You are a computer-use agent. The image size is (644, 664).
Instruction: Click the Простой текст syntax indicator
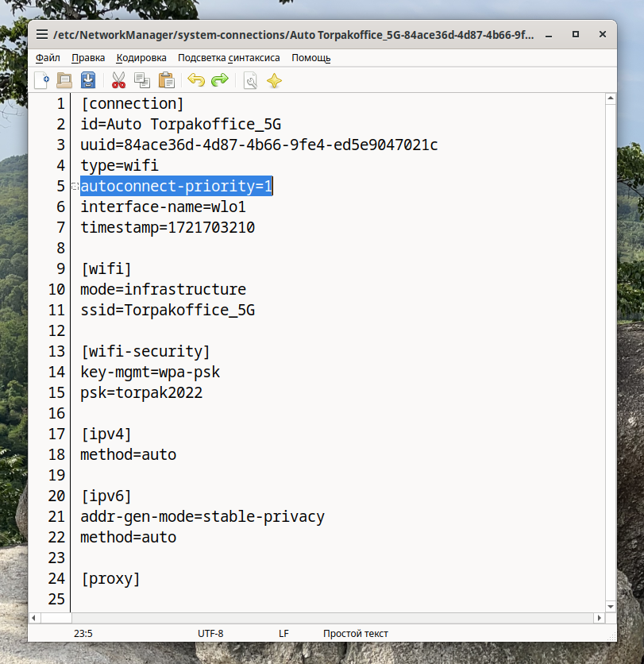click(356, 634)
